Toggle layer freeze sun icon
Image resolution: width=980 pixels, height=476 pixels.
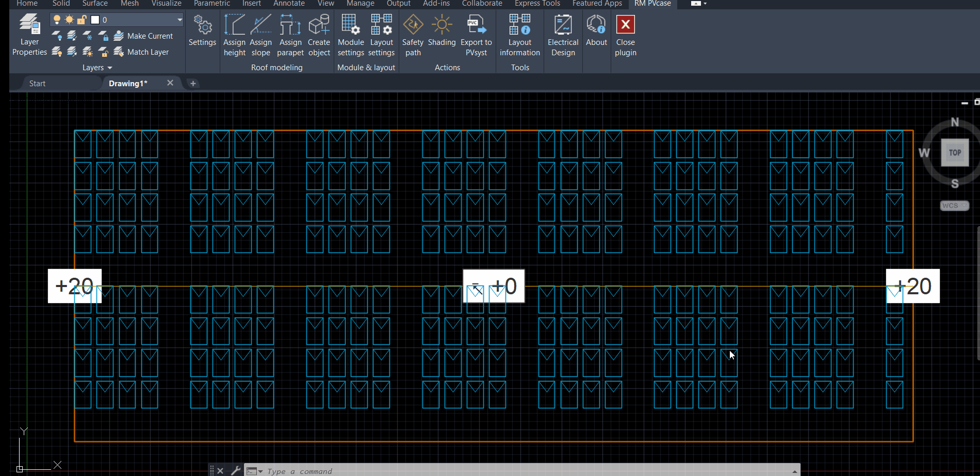coord(69,20)
